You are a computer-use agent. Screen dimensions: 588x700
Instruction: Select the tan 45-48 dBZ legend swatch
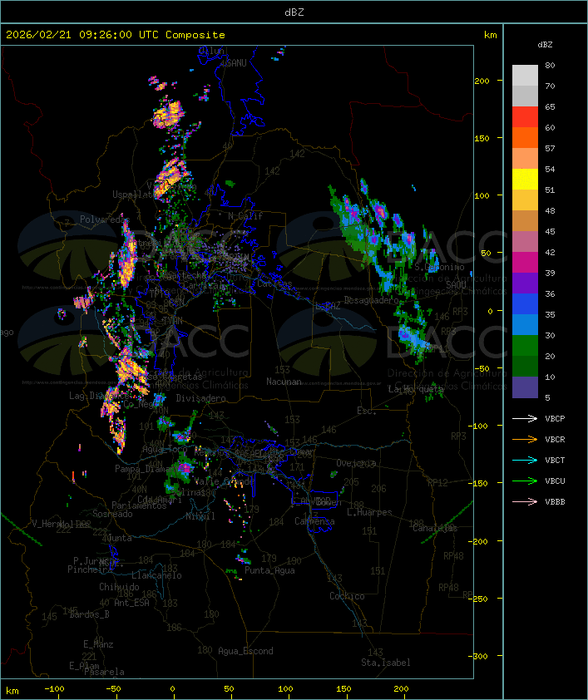coord(525,220)
